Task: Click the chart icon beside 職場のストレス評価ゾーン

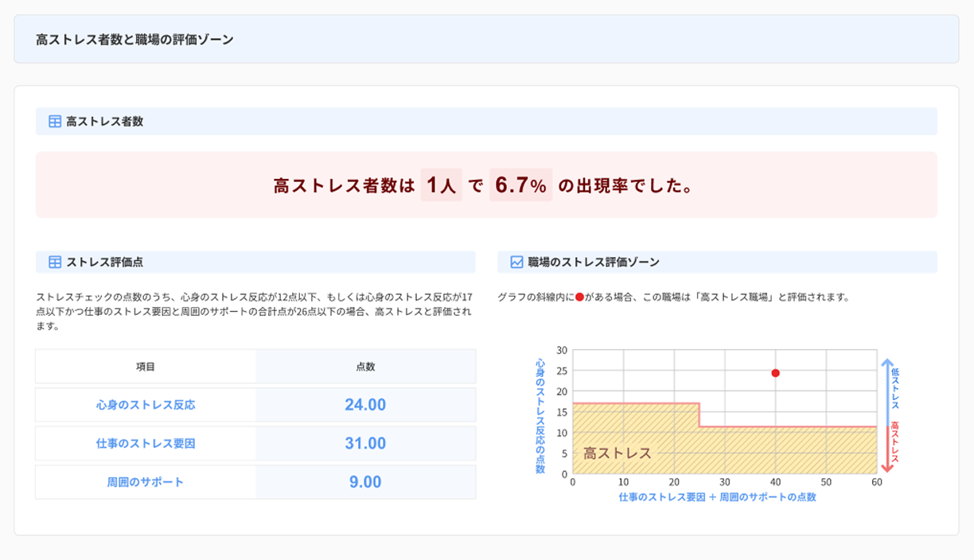Action: pos(516,262)
